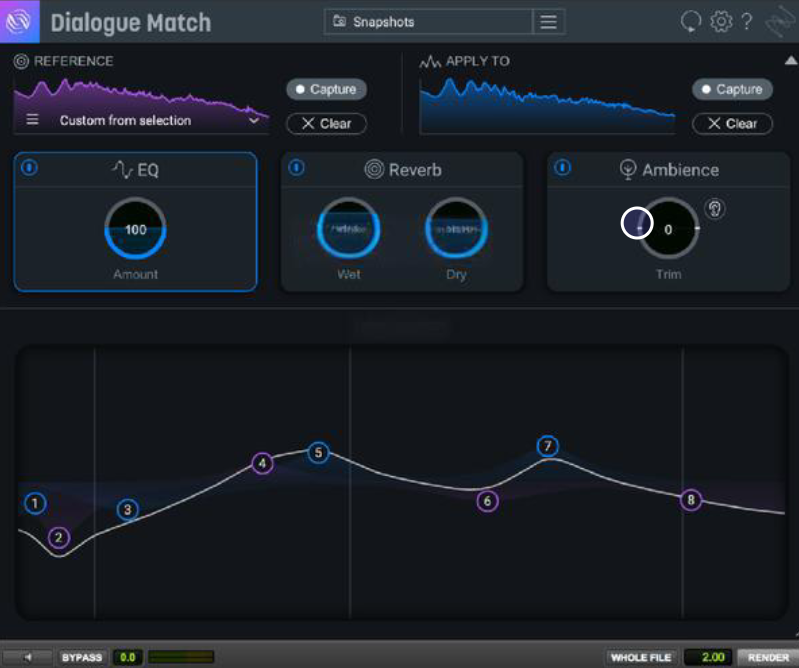Select the Reverb module header

pos(403,170)
